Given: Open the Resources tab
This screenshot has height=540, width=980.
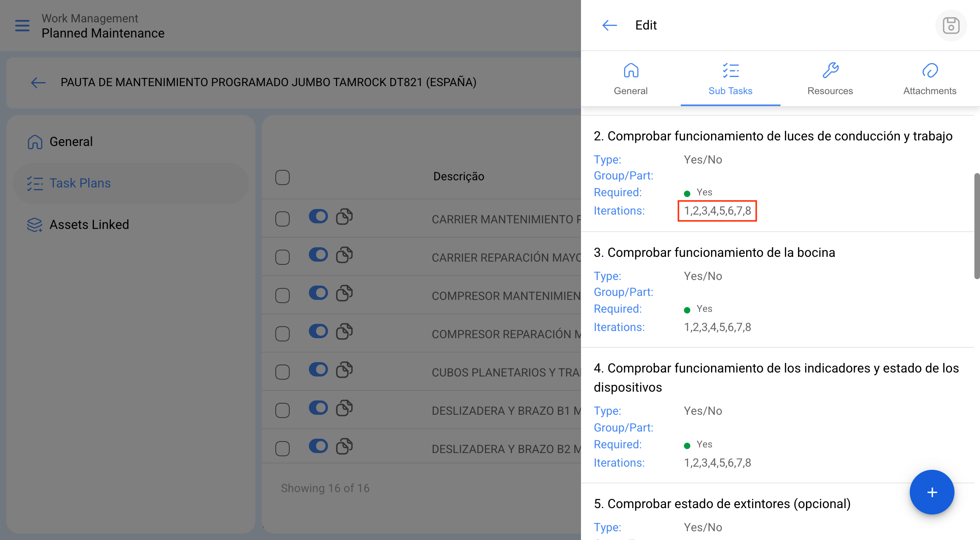Looking at the screenshot, I should (830, 79).
